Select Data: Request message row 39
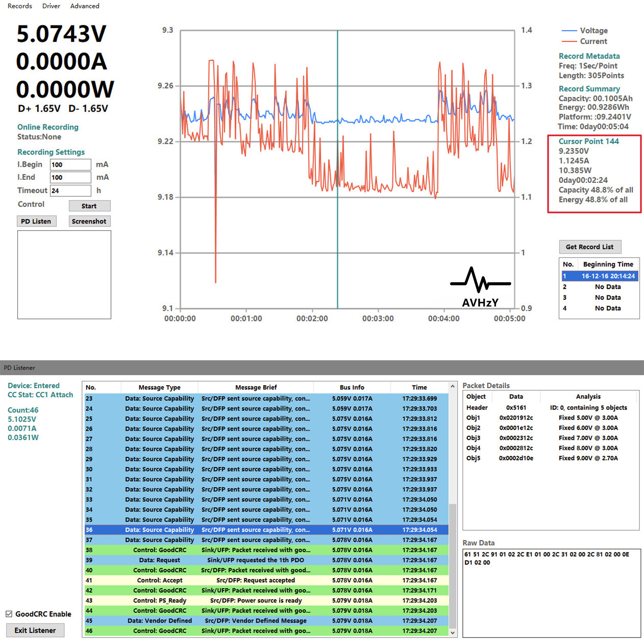The image size is (644, 644). pyautogui.click(x=266, y=560)
